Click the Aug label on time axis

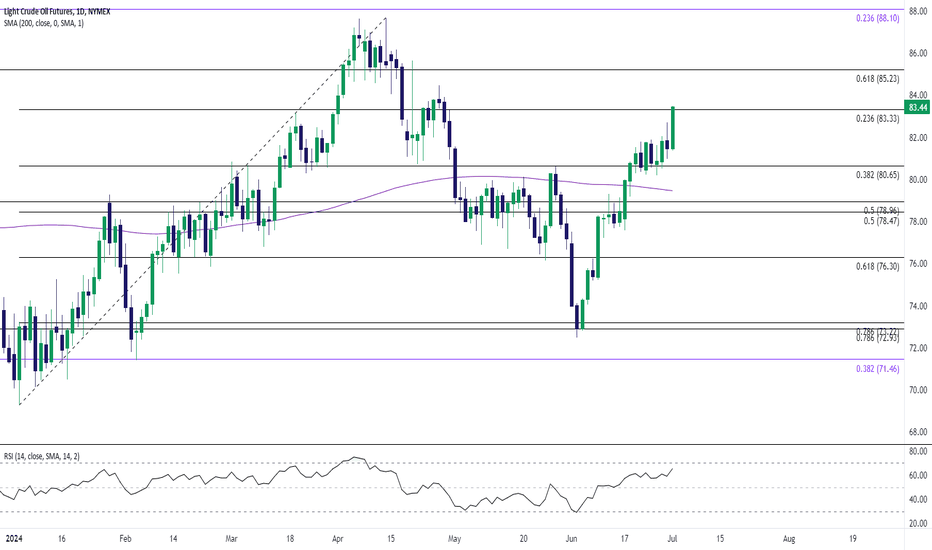[789, 539]
